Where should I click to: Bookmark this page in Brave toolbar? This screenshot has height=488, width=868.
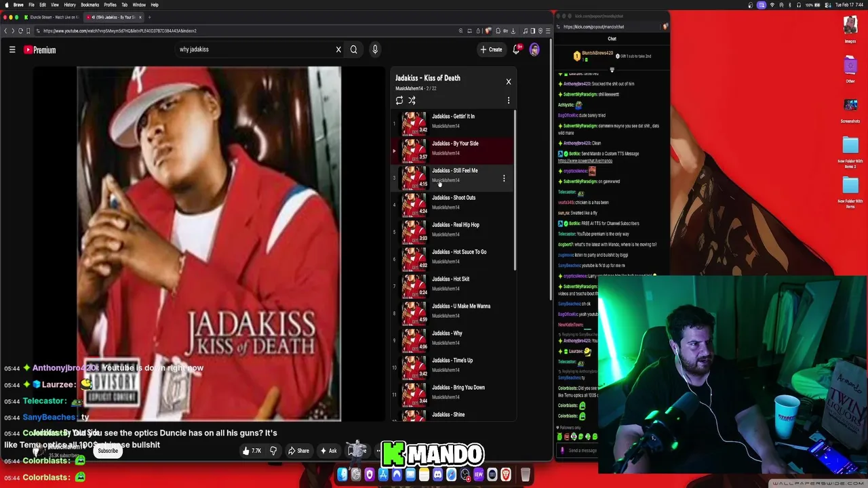point(28,30)
